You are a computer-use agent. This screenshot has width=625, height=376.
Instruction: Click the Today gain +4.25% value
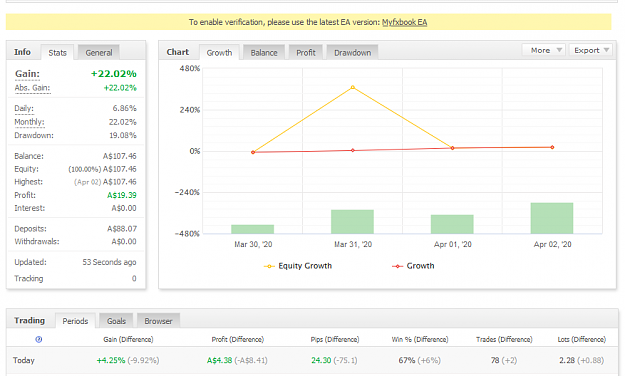coord(111,360)
